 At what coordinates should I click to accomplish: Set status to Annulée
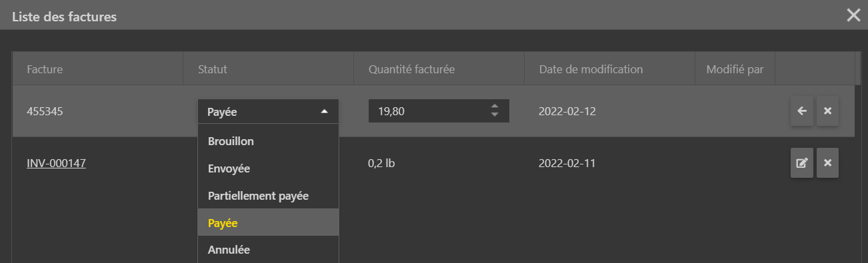pyautogui.click(x=268, y=250)
